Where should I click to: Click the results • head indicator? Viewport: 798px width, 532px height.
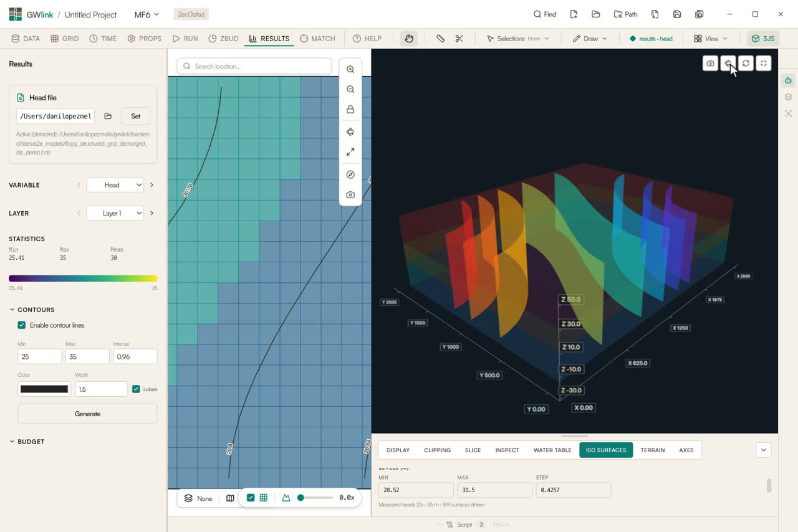point(651,39)
